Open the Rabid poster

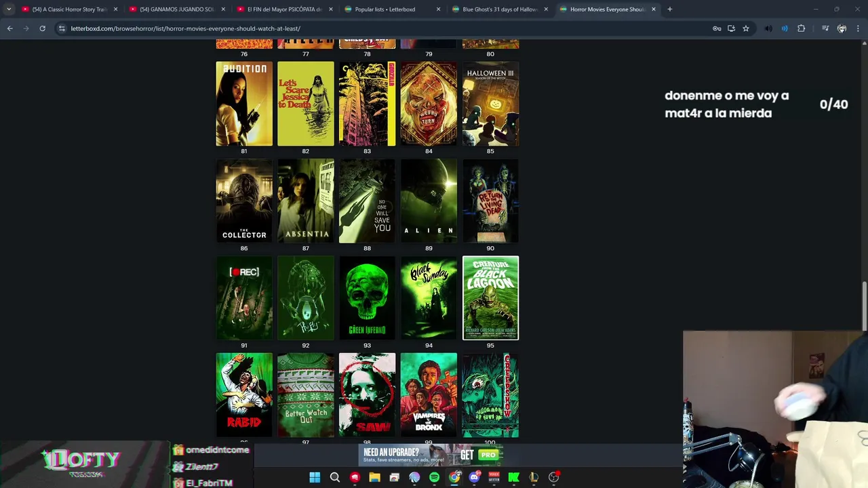pyautogui.click(x=244, y=394)
